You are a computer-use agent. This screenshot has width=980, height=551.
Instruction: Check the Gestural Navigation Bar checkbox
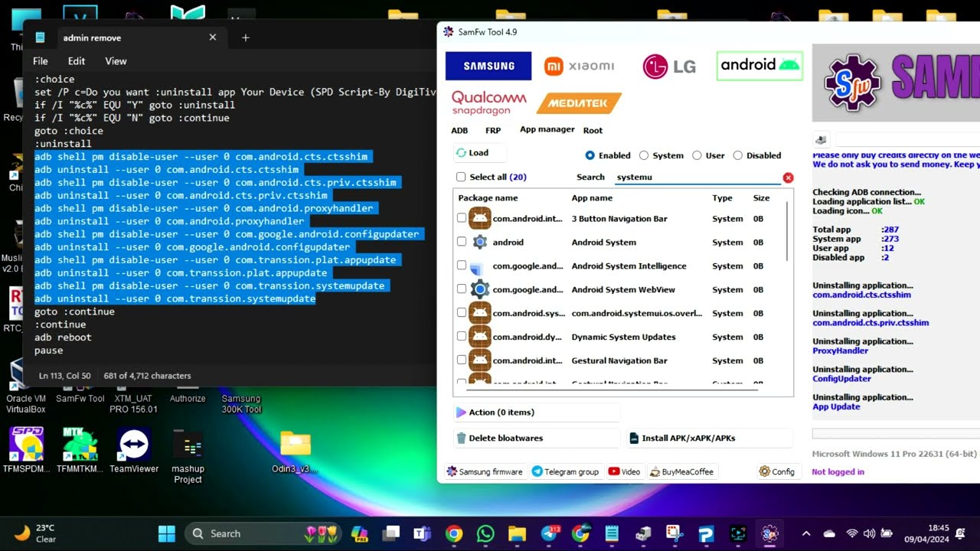click(x=462, y=360)
